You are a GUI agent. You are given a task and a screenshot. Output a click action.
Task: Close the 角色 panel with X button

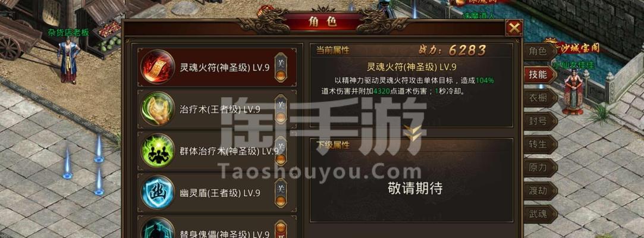point(514,28)
